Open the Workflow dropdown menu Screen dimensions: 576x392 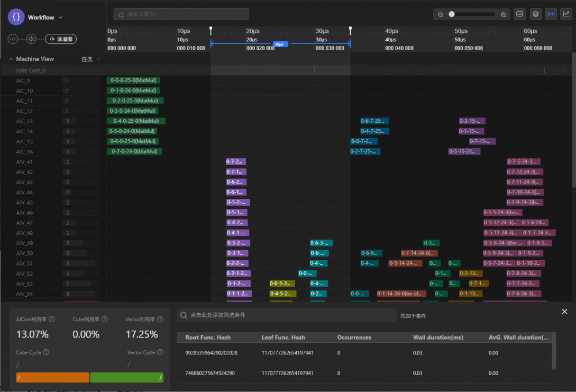coord(60,17)
